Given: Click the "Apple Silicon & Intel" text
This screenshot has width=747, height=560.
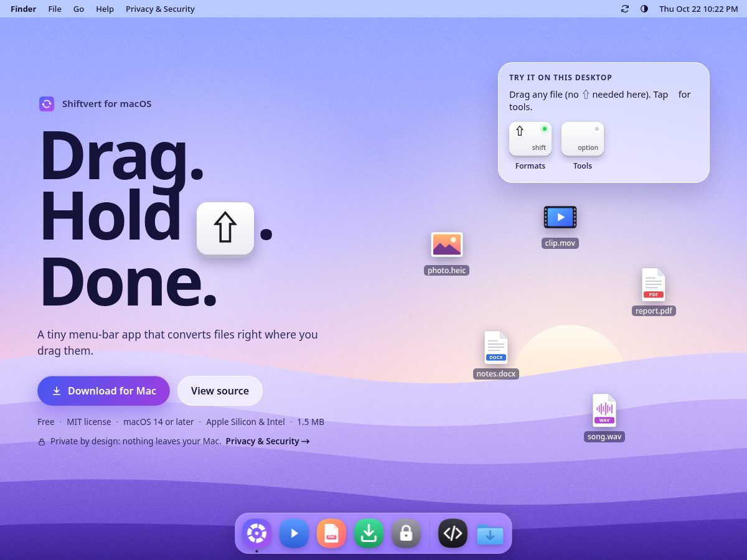Looking at the screenshot, I should coord(245,422).
